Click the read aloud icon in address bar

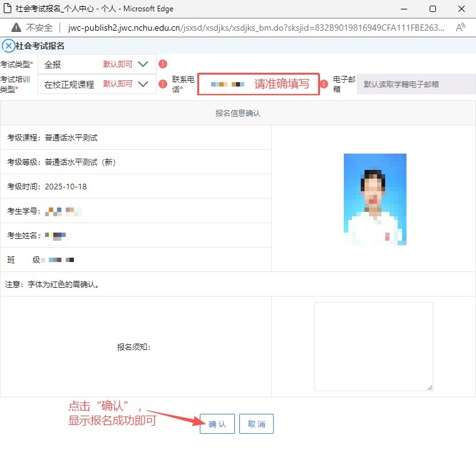[x=460, y=28]
